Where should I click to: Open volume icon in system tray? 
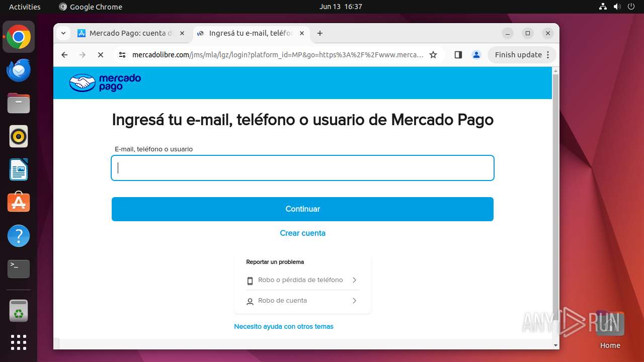tap(617, 7)
